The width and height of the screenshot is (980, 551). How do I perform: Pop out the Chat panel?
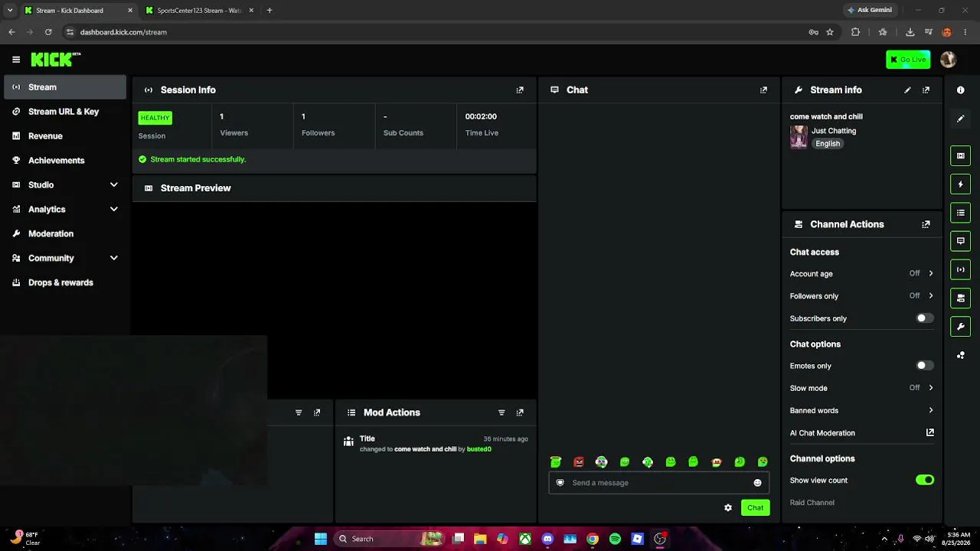(763, 90)
